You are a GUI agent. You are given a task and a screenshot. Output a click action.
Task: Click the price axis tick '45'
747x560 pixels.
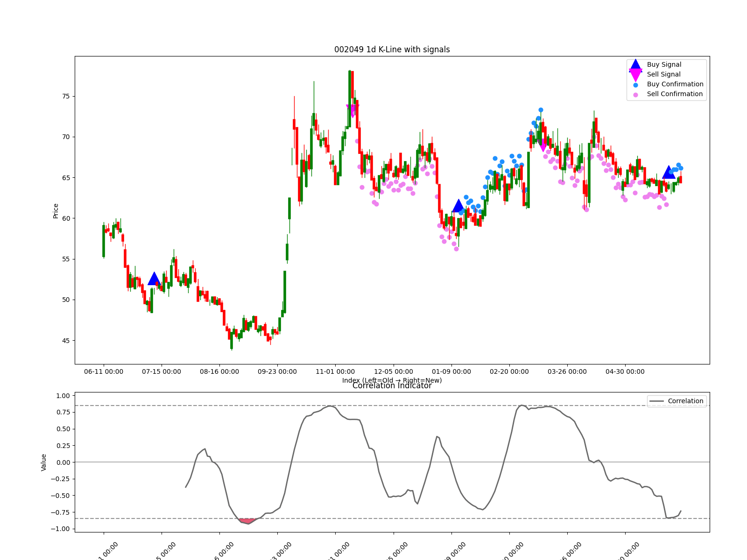(65, 341)
